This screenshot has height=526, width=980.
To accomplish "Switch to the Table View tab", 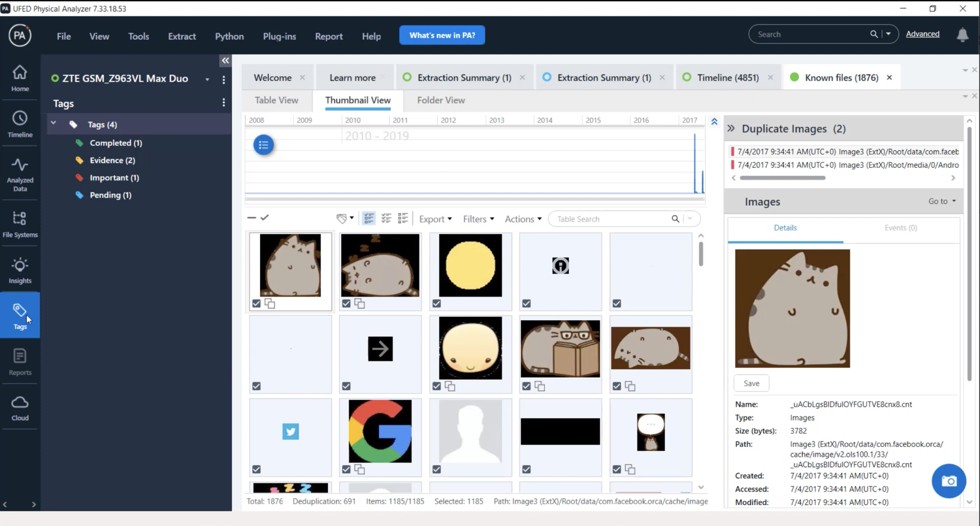I will tap(276, 100).
